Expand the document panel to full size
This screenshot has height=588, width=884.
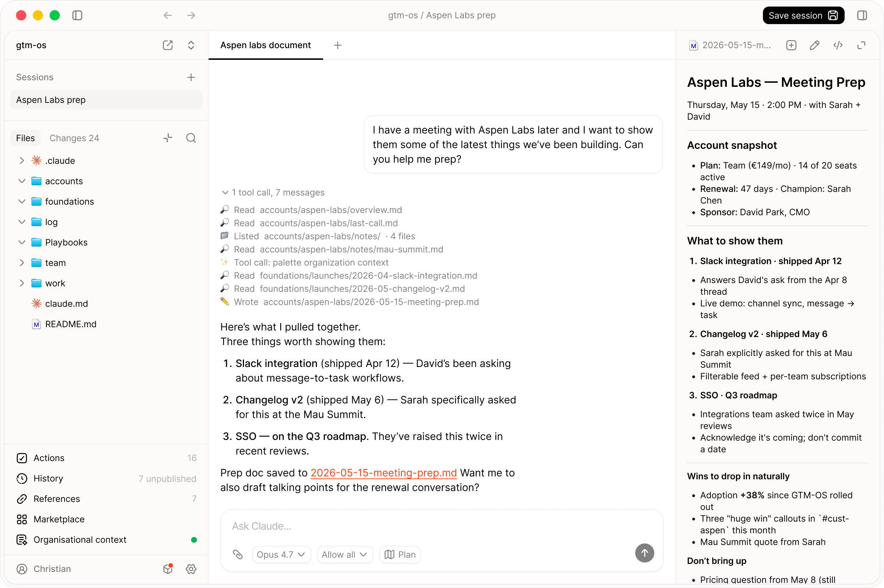click(861, 45)
